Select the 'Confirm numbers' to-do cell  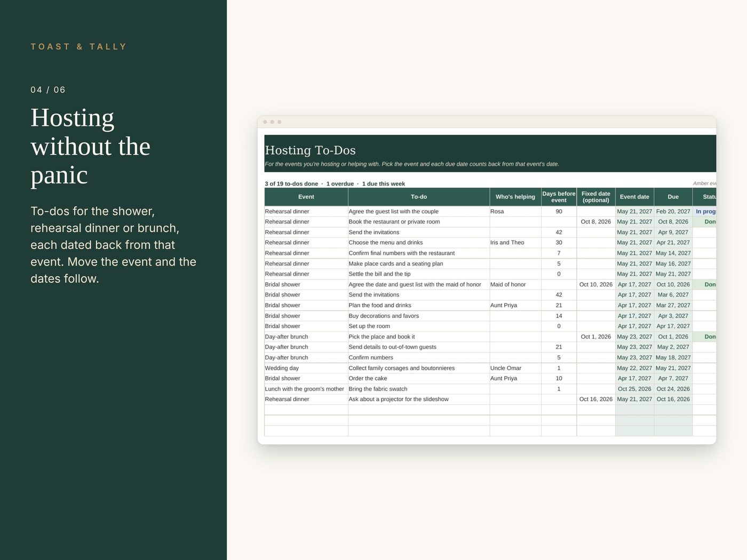coord(419,358)
